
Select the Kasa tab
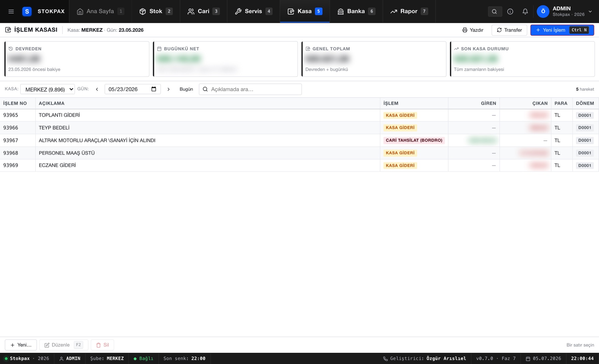pyautogui.click(x=305, y=11)
